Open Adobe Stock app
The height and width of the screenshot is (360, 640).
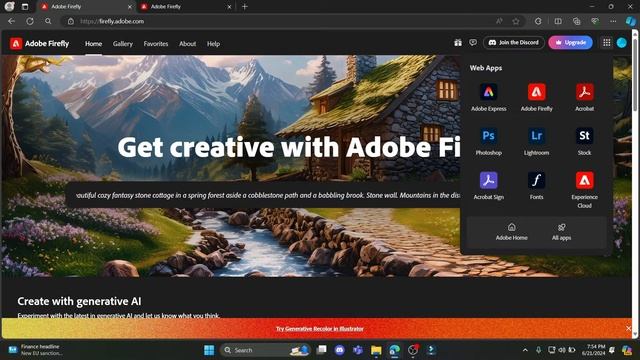tap(584, 142)
